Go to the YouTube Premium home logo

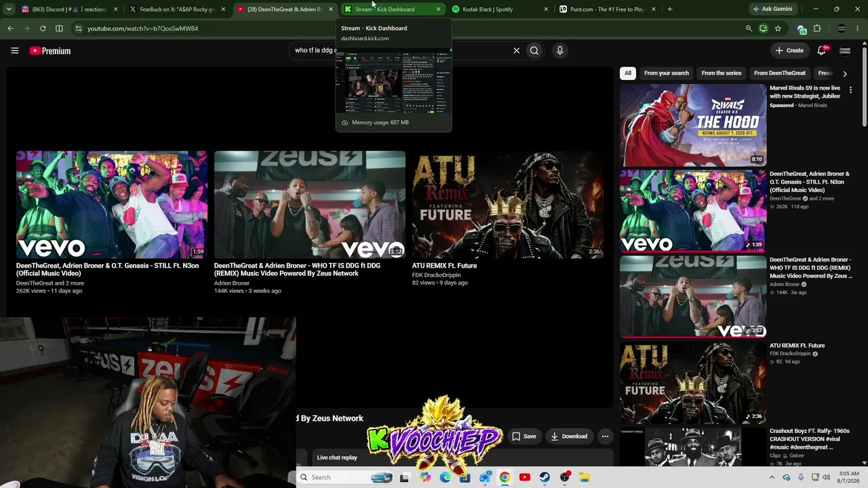click(50, 51)
